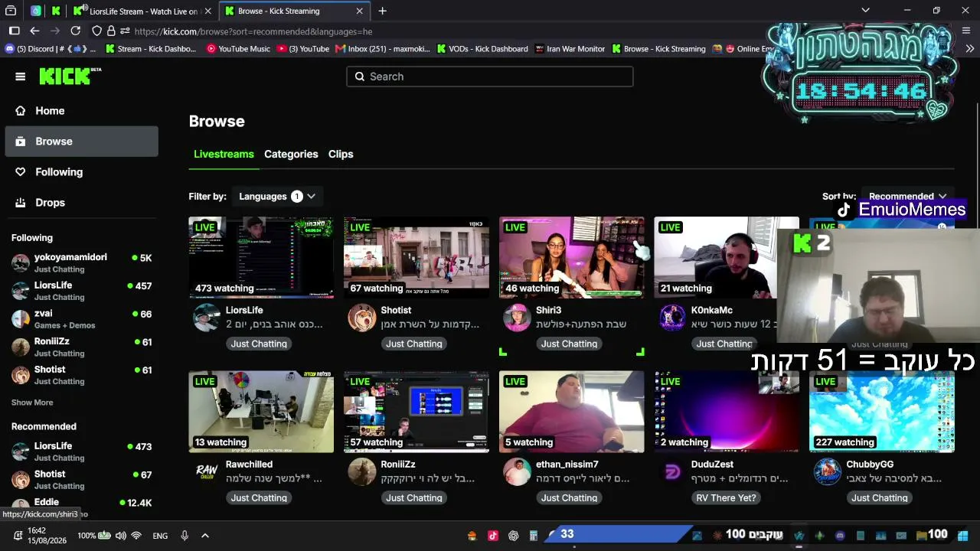Open Shiri3 stream thumbnail, 46 watching
980x551 pixels.
pos(572,257)
